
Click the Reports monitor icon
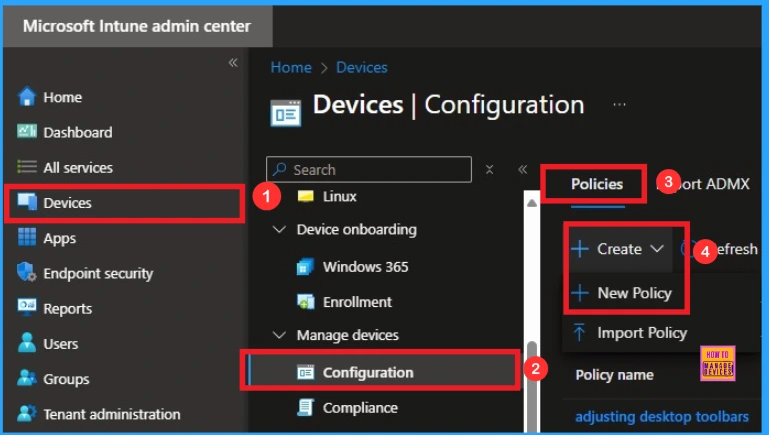click(26, 307)
